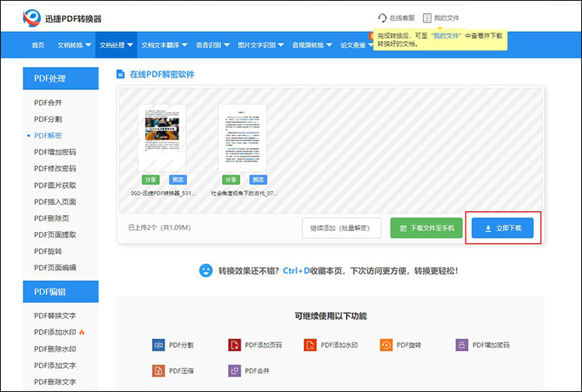Viewport: 582px width, 392px height.
Task: Select PDF添加文字 in the sidebar
Action: (55, 366)
